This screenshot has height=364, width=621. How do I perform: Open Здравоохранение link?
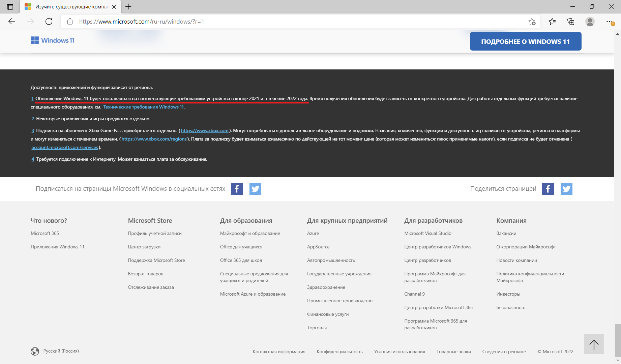coord(326,287)
